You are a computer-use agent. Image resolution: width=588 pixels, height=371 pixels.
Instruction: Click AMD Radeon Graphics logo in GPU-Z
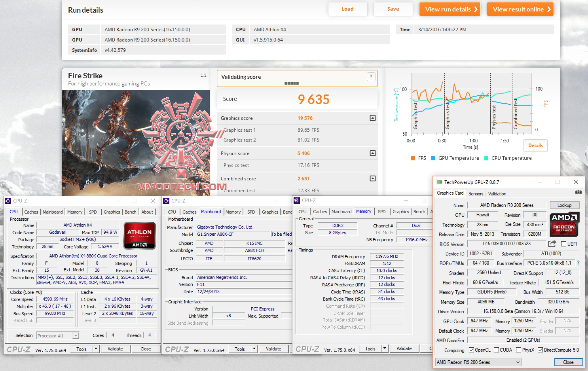564,224
